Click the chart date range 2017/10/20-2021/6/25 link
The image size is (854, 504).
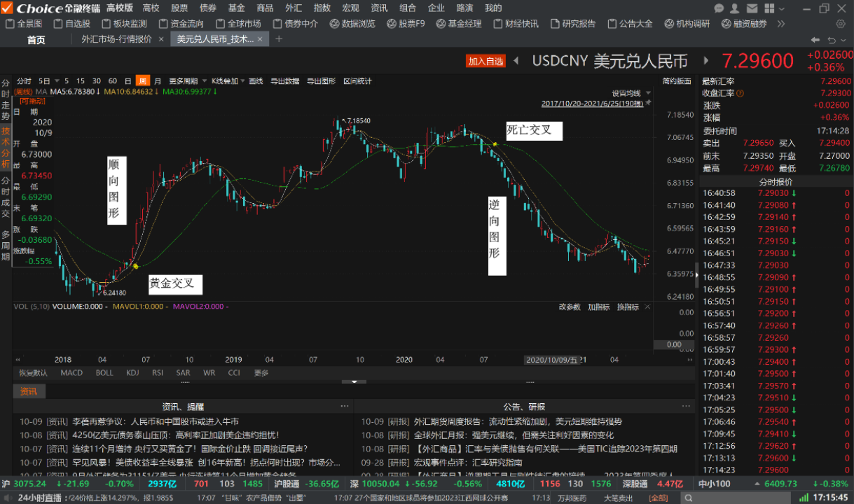point(592,103)
